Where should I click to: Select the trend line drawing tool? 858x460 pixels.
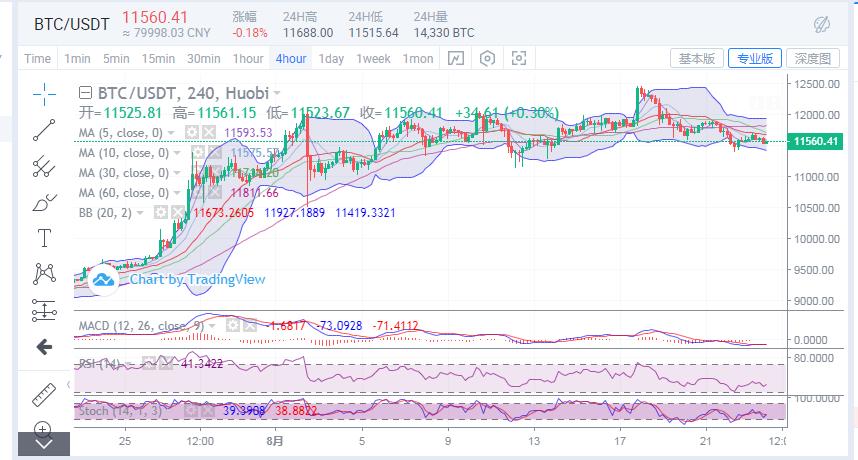44,130
